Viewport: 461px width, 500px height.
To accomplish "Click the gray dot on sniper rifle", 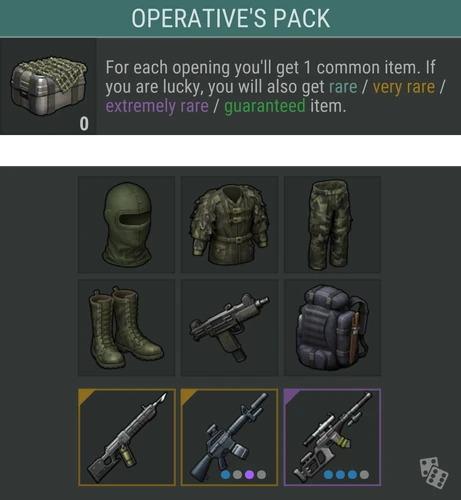I will tap(364, 474).
